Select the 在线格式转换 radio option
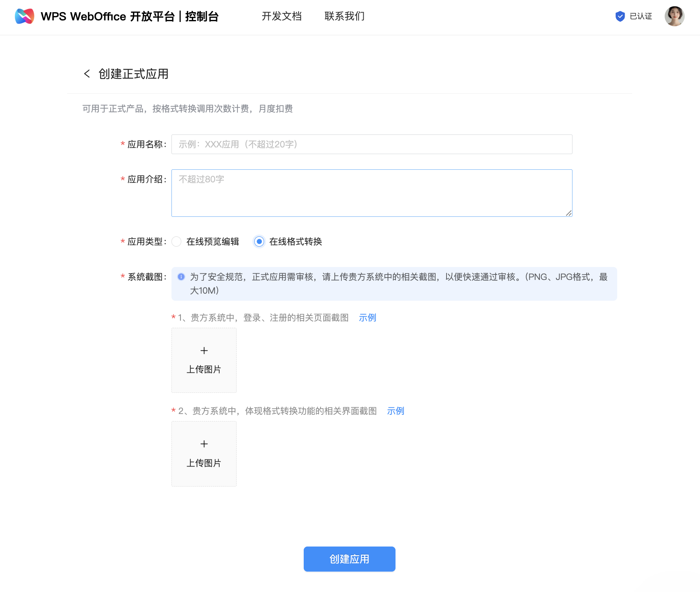700x592 pixels. point(259,242)
